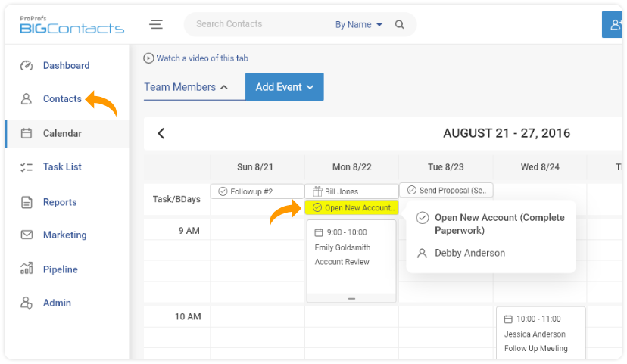This screenshot has width=627, height=364.
Task: Click the Pipeline chart icon
Action: coord(27,269)
